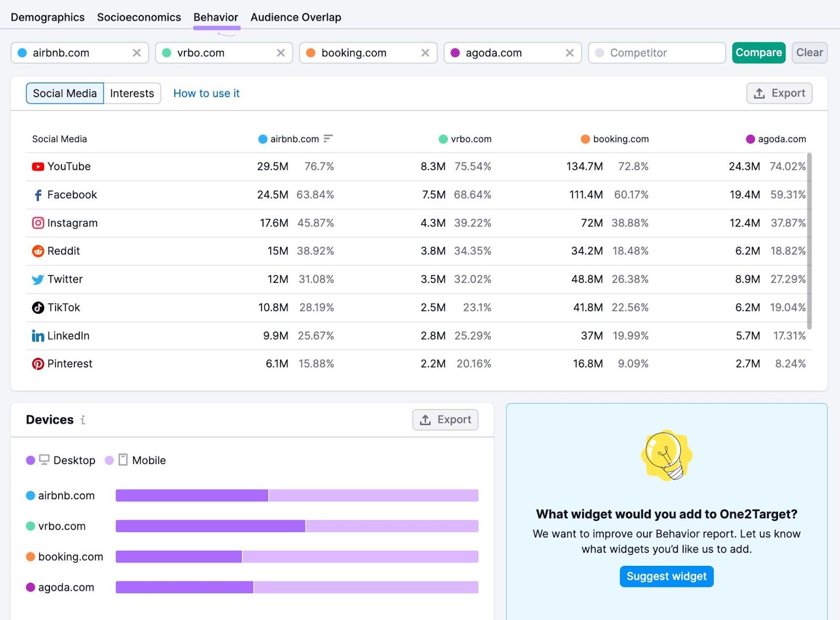This screenshot has width=840, height=620.
Task: Remove agoda.com from the comparison
Action: coord(570,53)
